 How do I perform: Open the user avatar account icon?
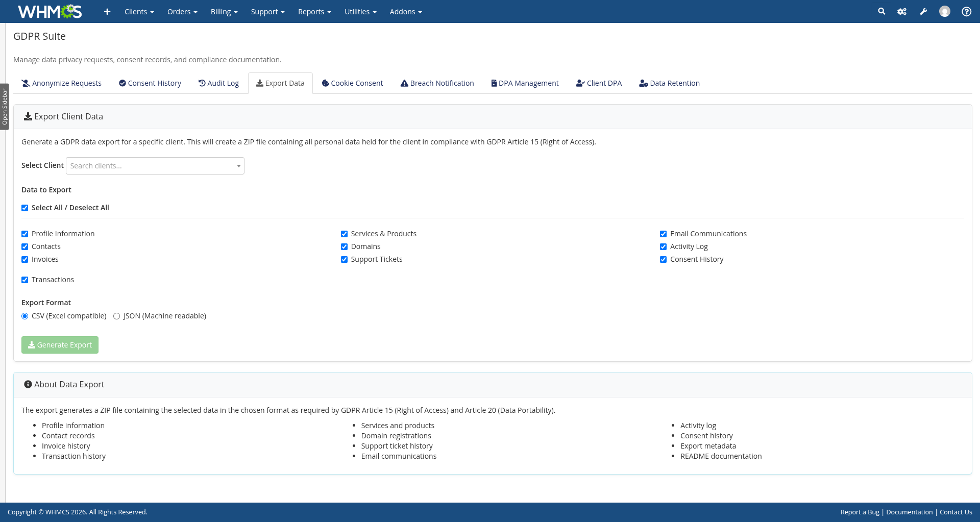[x=945, y=11]
